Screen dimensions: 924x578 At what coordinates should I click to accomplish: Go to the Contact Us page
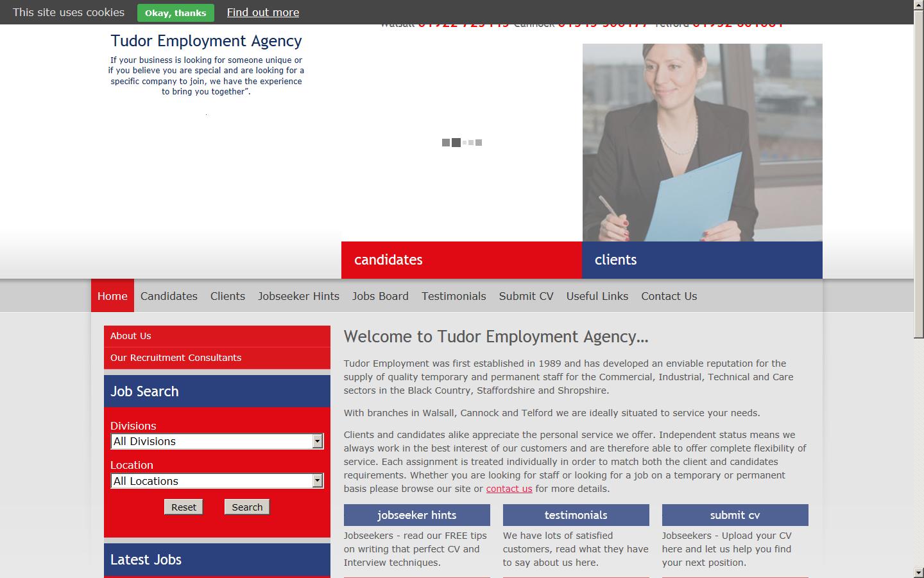coord(669,296)
